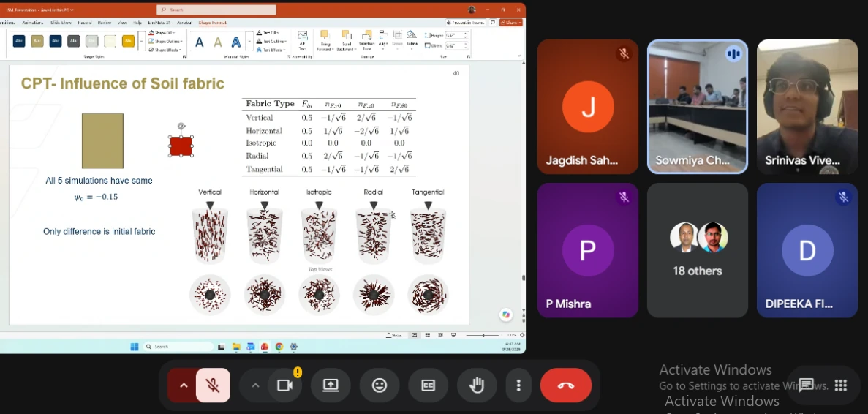
Task: Open the Record ribbon tab
Action: coord(85,23)
